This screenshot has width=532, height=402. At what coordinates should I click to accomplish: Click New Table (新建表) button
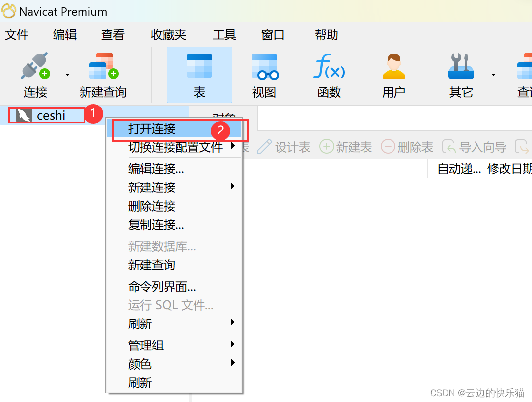point(346,147)
